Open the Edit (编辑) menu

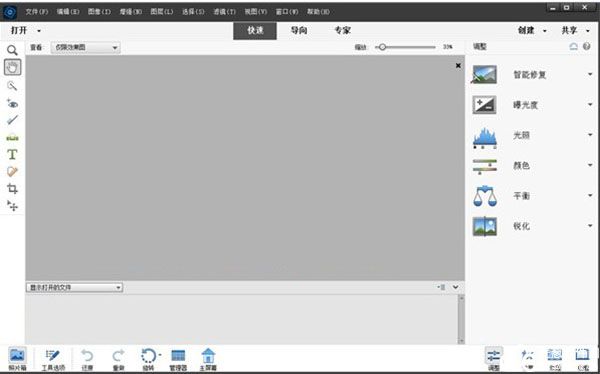coord(68,12)
